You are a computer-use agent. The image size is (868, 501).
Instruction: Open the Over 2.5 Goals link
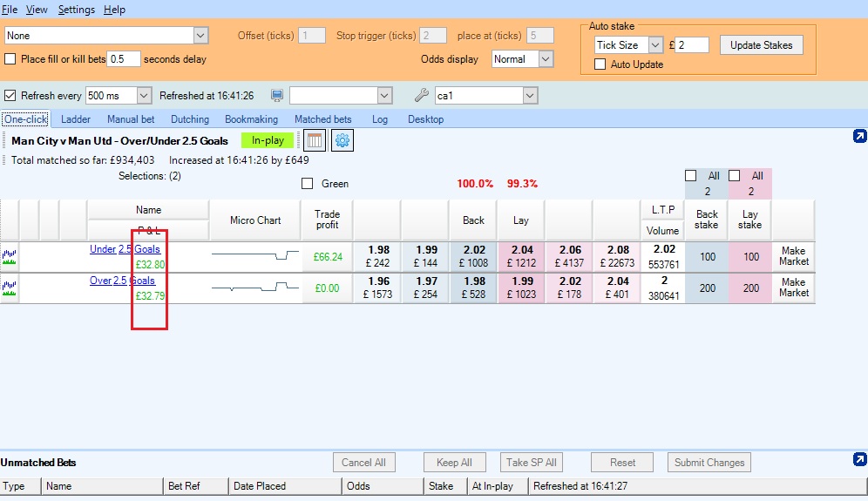click(x=122, y=281)
